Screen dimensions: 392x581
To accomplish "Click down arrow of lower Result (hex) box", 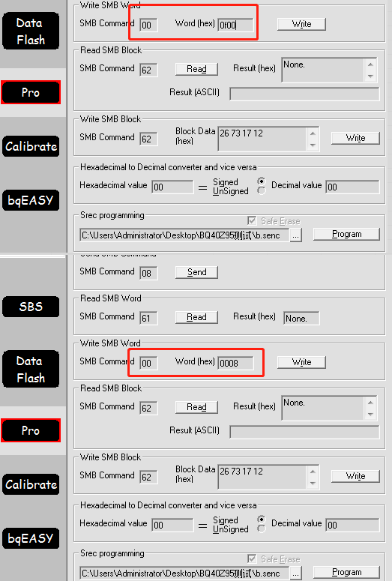I will 370,415.
